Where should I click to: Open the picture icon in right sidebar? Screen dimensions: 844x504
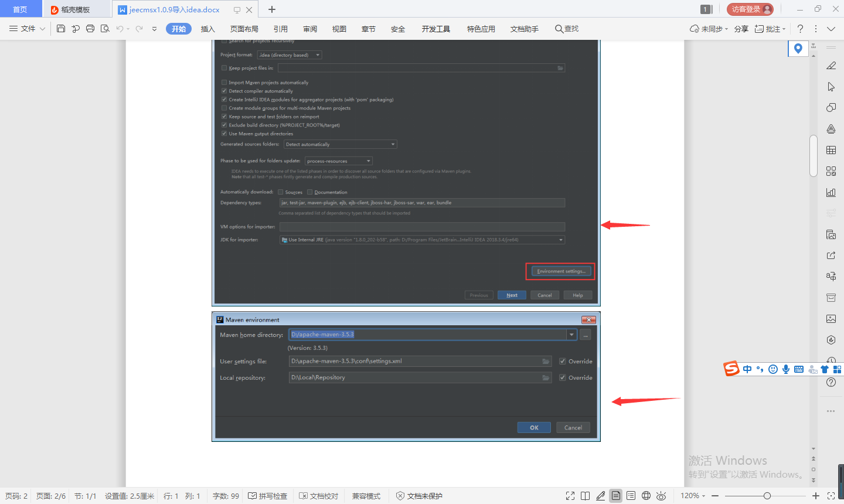point(831,319)
